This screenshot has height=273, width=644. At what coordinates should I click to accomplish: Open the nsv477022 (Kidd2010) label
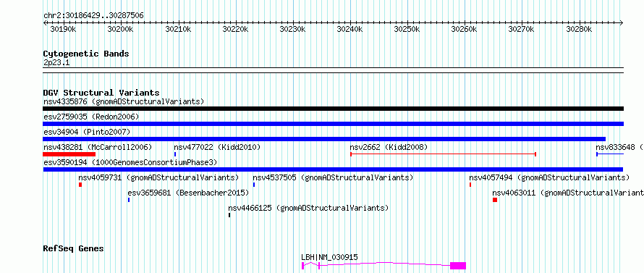click(x=217, y=147)
